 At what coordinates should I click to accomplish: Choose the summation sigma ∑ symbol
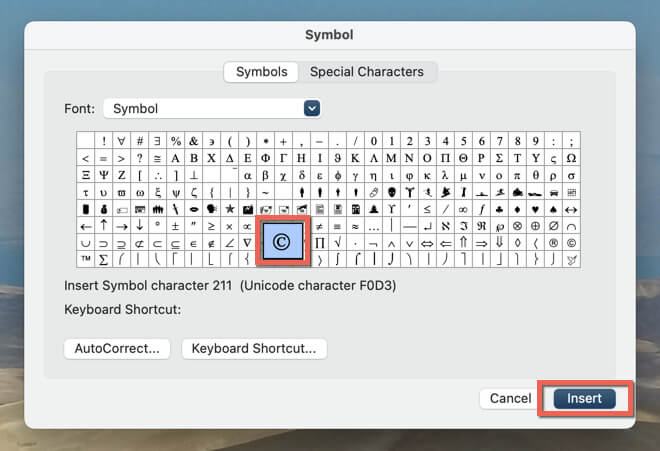tap(104, 259)
